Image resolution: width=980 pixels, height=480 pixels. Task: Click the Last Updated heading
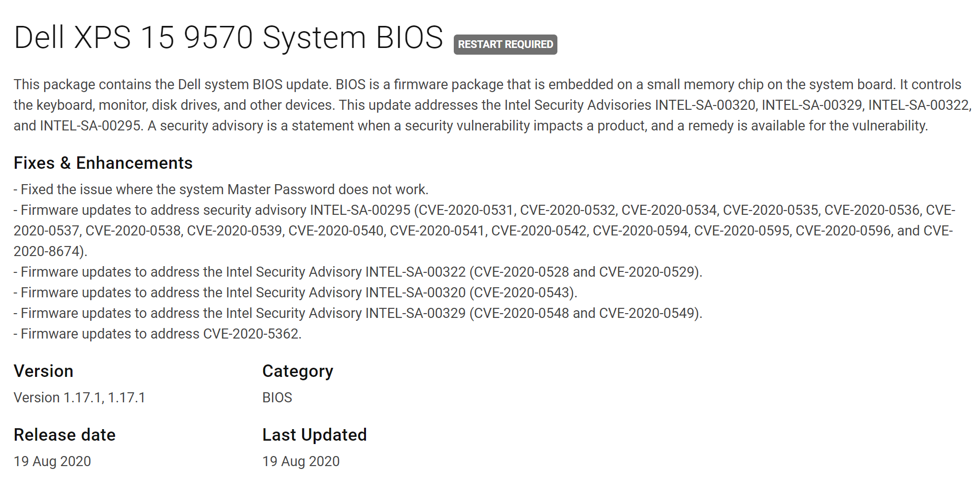pyautogui.click(x=314, y=435)
